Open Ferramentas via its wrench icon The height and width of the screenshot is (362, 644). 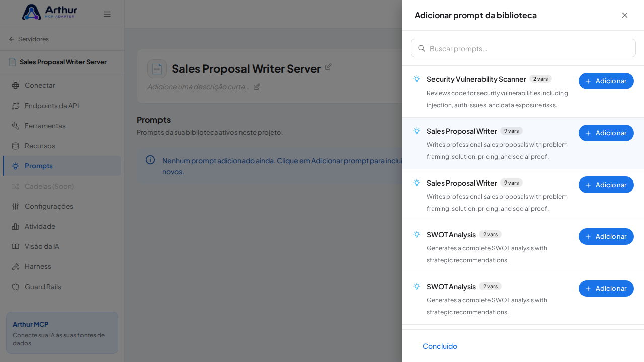(15, 126)
